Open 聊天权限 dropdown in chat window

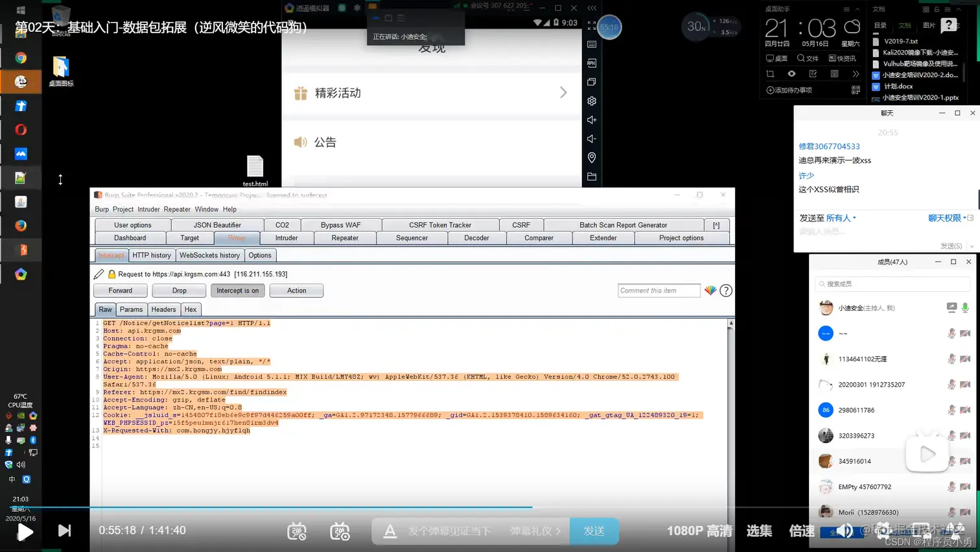(x=947, y=218)
